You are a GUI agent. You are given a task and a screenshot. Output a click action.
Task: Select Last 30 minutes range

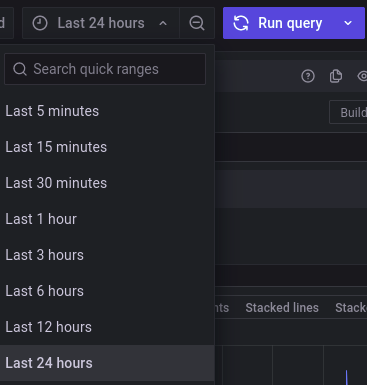[x=107, y=183]
